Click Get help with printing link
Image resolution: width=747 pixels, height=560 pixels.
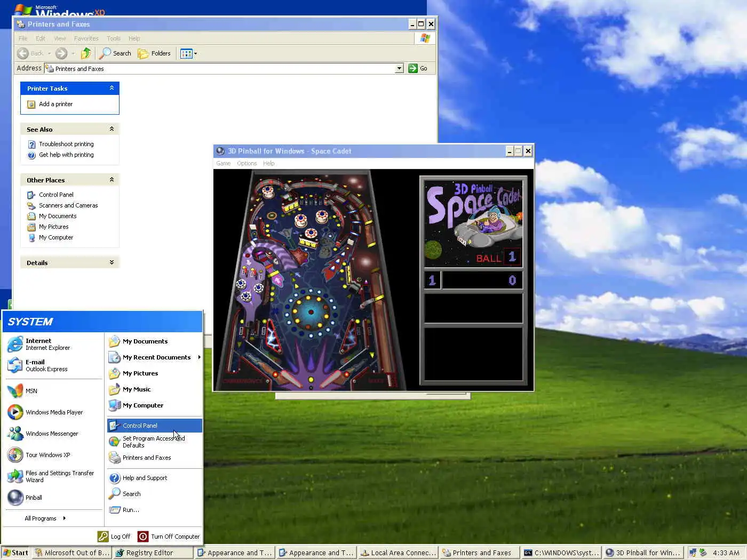tap(66, 155)
